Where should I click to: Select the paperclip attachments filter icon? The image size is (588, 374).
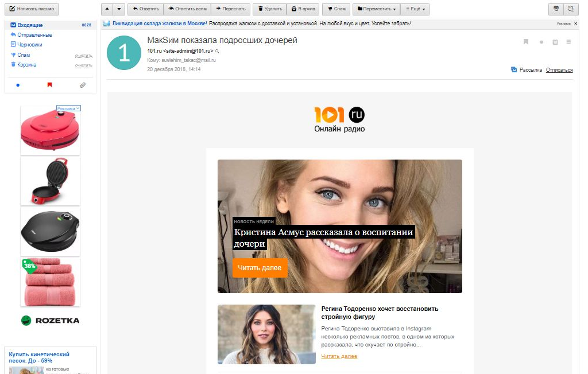point(82,84)
